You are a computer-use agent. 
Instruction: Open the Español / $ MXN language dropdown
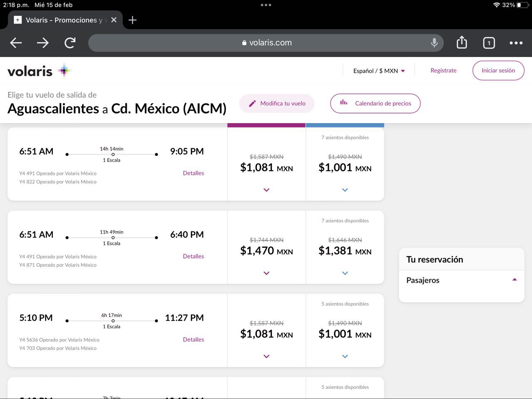coord(379,71)
